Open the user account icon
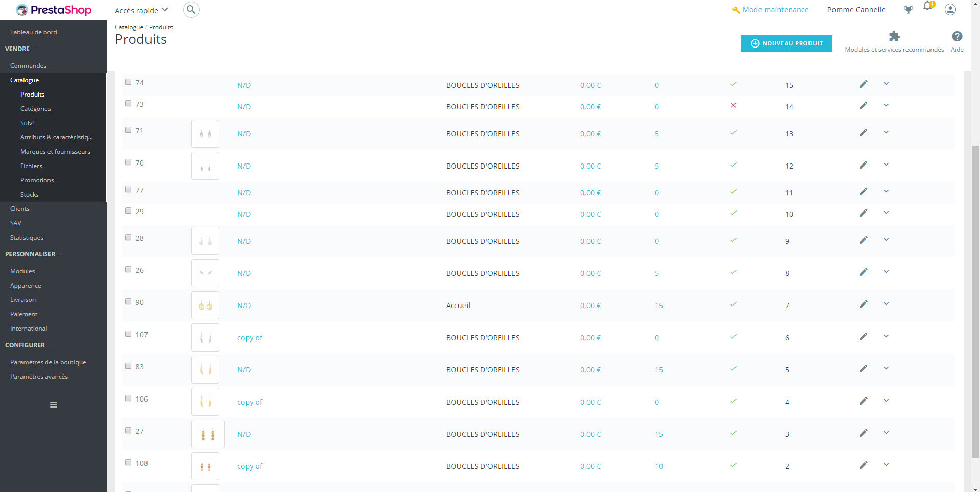The height and width of the screenshot is (492, 980). tap(950, 9)
